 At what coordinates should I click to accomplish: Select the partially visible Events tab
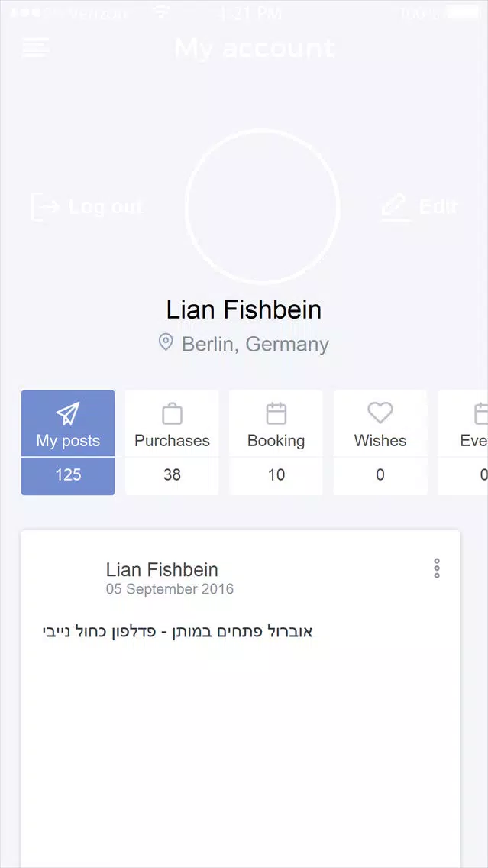(463, 442)
